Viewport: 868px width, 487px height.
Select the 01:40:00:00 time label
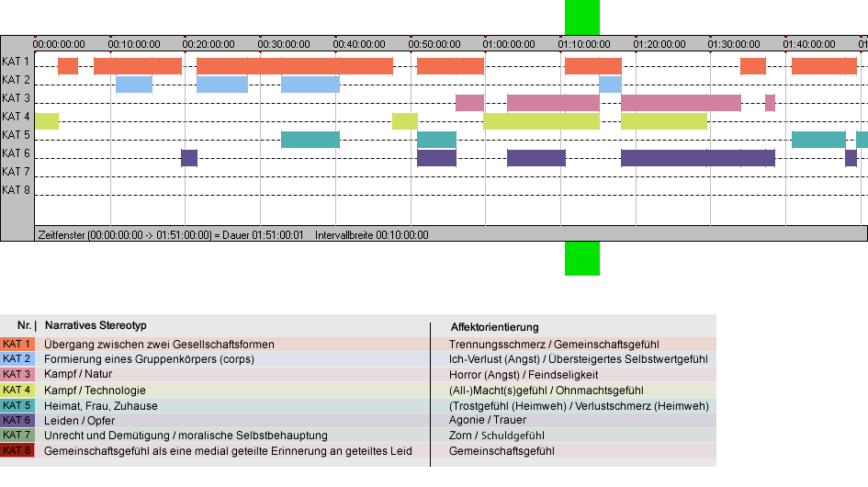(809, 44)
